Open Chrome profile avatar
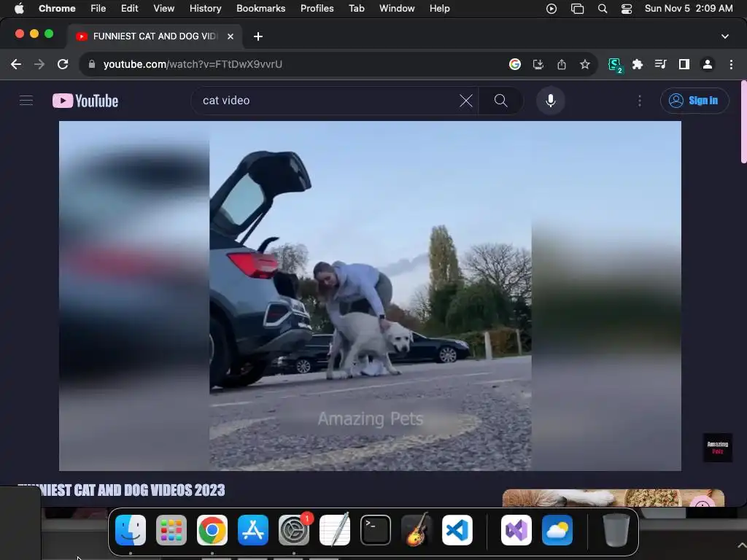Screen dimensions: 747x560 click(708, 64)
